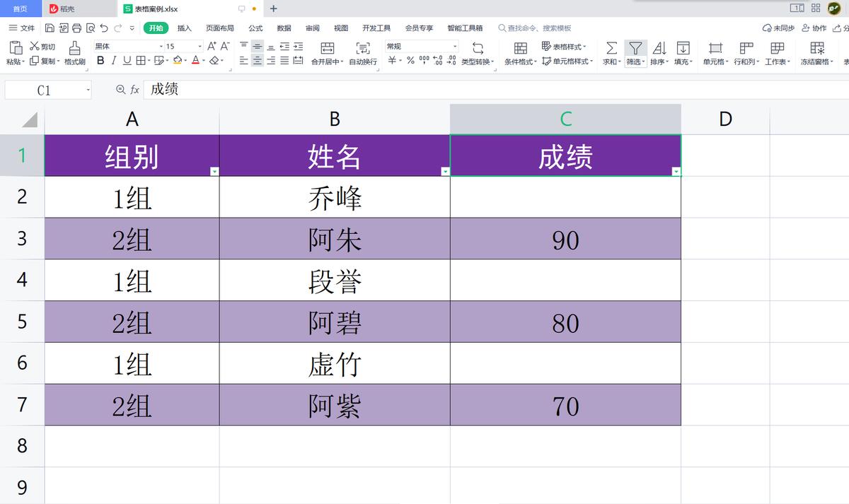Click the Name Box showing C1

41,90
